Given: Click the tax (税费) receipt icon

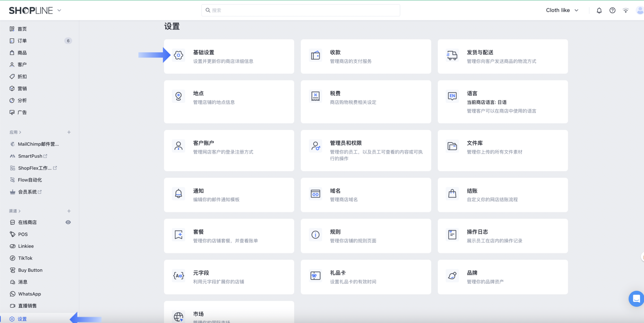Looking at the screenshot, I should pyautogui.click(x=315, y=96).
